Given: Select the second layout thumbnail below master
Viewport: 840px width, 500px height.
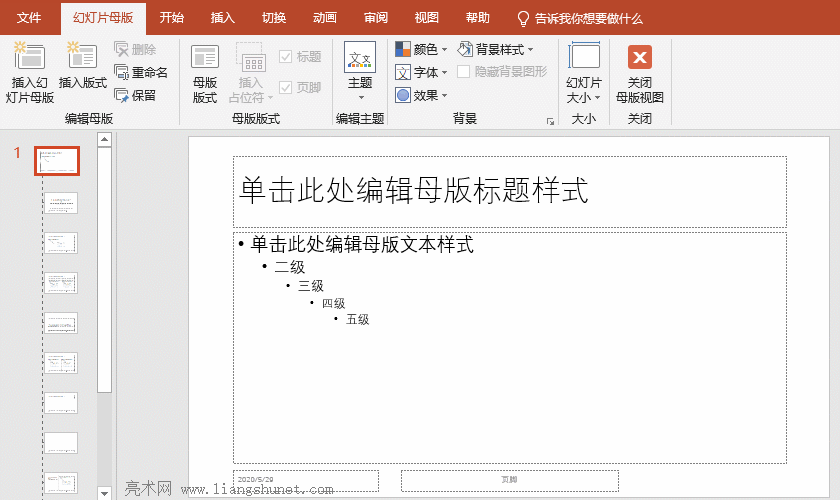Looking at the screenshot, I should pyautogui.click(x=61, y=243).
